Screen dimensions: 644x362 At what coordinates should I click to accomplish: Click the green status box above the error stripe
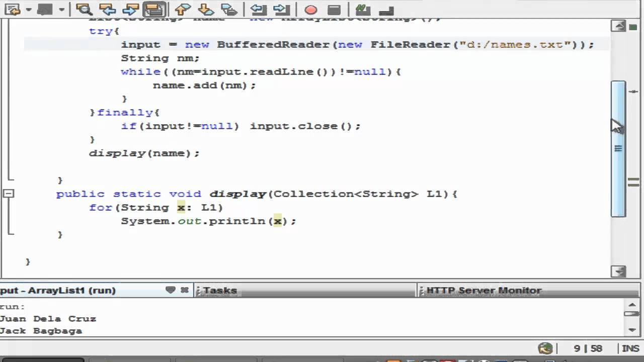click(x=633, y=26)
